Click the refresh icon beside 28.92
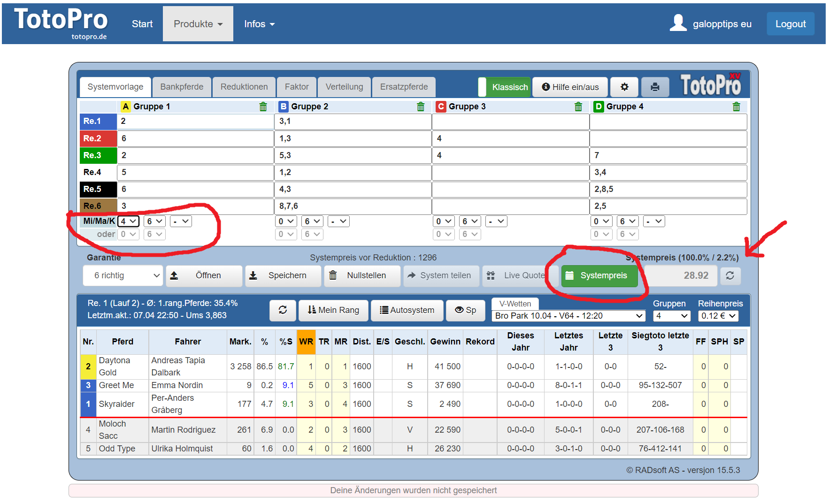Viewport: 829px width, 504px height. coord(730,275)
